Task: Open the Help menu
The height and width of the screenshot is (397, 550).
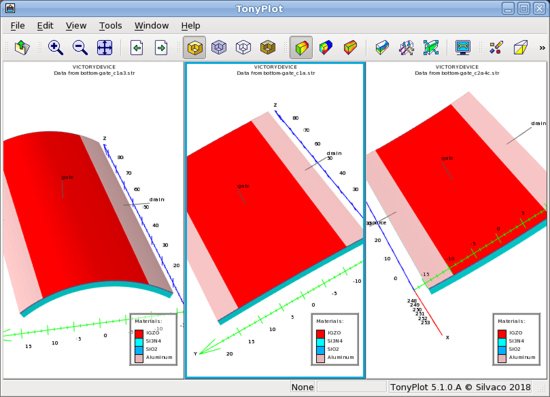Action: [190, 26]
